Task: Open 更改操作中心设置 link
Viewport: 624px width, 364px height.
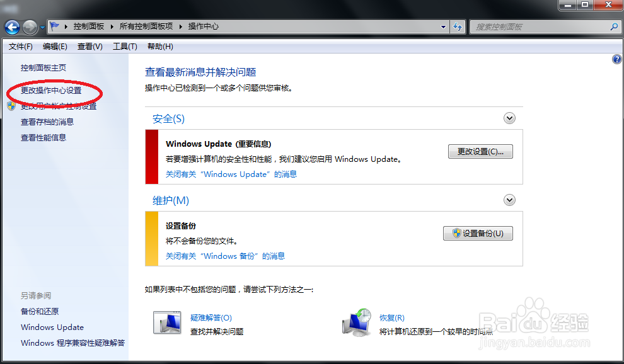Action: click(x=51, y=91)
